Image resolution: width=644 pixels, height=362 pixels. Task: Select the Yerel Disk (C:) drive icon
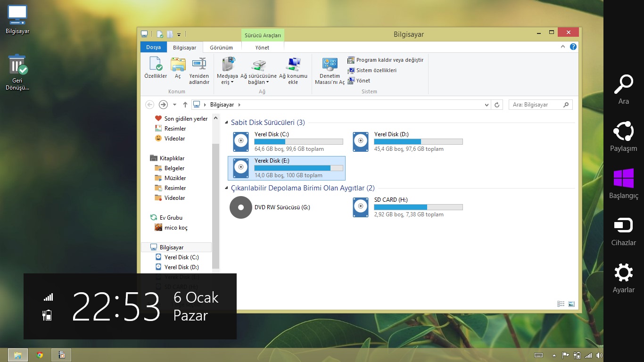(x=241, y=141)
